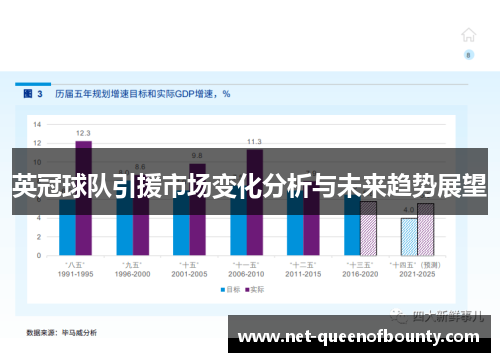Screen dimensions: 500x362
Task: Click the purple actual bar for 1991-1995
Action: tap(84, 198)
